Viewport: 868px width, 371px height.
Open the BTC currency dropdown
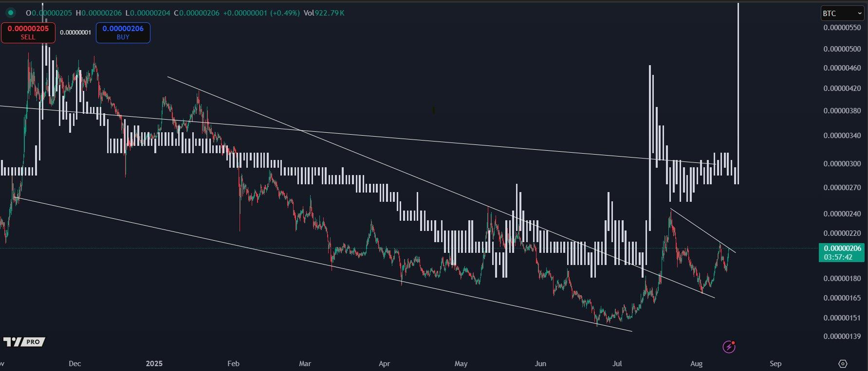842,13
